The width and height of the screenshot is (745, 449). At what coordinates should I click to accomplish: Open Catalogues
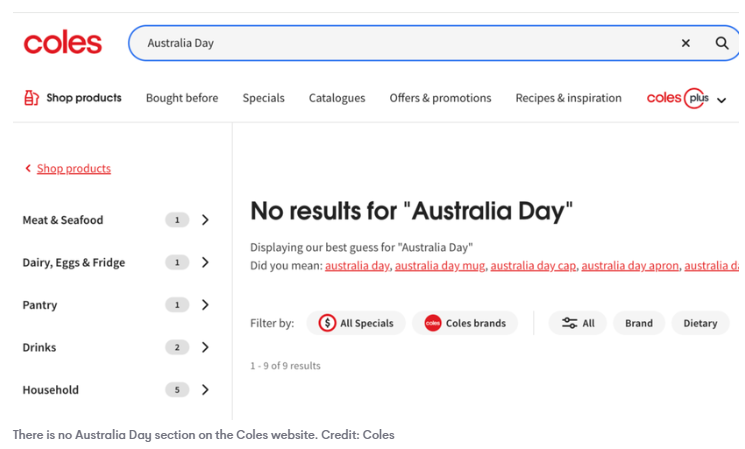pos(337,98)
